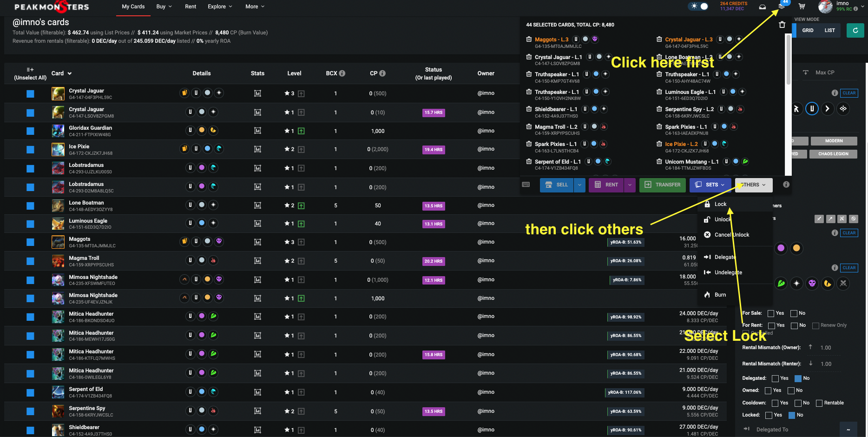Open the OTHERS dropdown button
This screenshot has width=868, height=437.
point(754,185)
